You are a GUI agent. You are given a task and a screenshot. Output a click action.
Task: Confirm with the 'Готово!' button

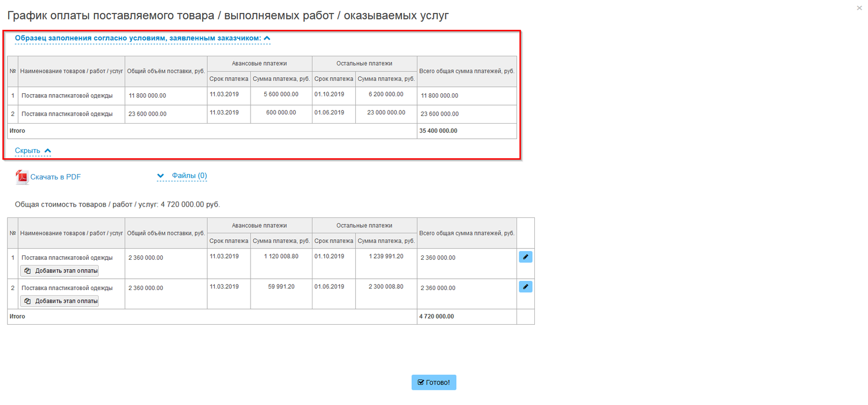[x=433, y=382]
